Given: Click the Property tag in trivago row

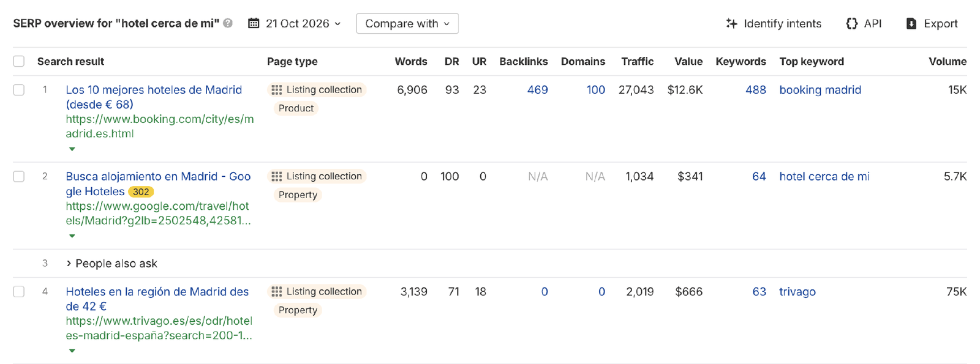Looking at the screenshot, I should (x=298, y=310).
